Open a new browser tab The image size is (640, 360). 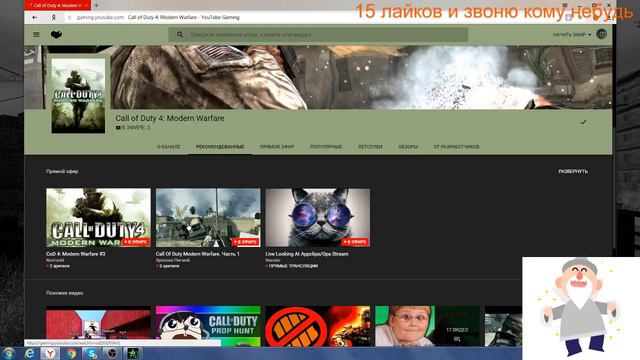[x=96, y=5]
